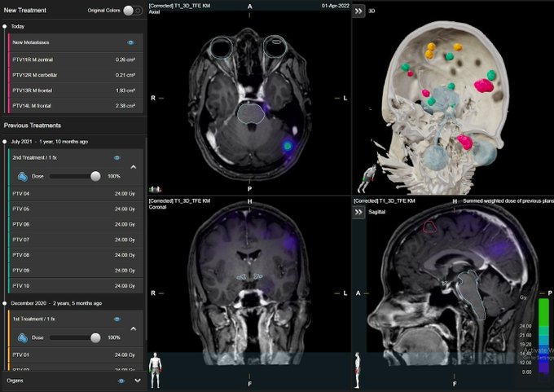Click the coronal view body orientation figure
Screen dimensions: 554x392
point(156,370)
